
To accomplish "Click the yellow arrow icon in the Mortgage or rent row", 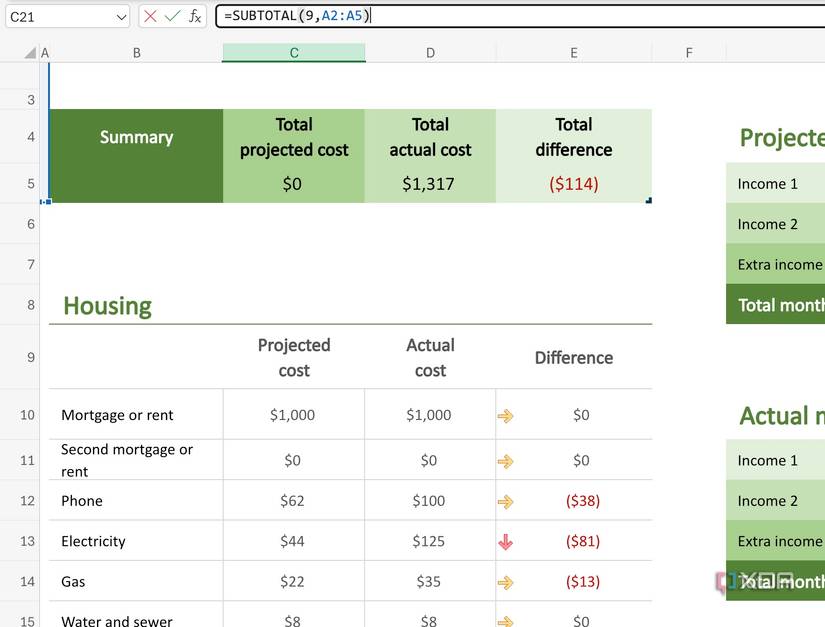I will [505, 416].
